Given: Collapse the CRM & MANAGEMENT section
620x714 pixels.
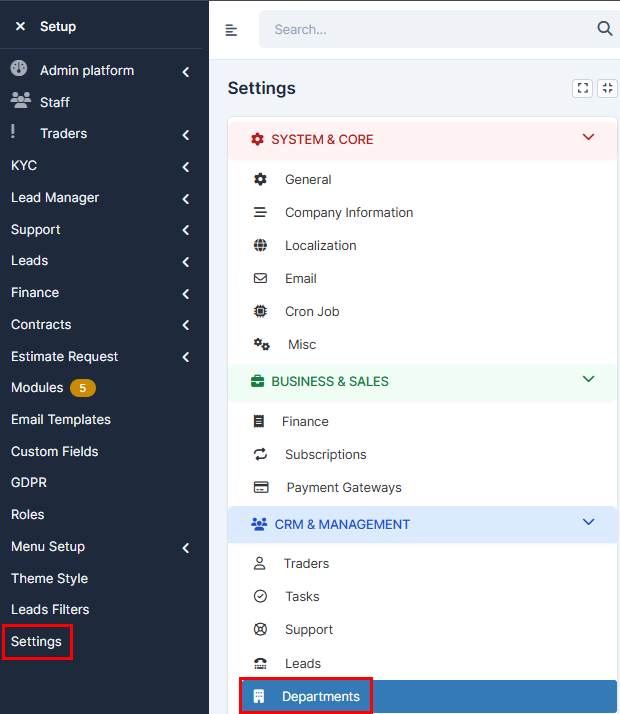Looking at the screenshot, I should [588, 522].
